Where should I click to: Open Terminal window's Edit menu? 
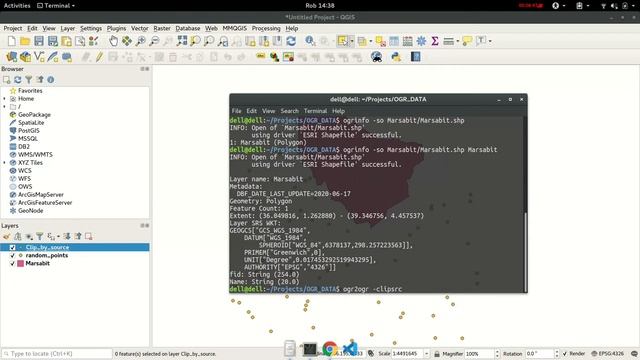(x=251, y=111)
